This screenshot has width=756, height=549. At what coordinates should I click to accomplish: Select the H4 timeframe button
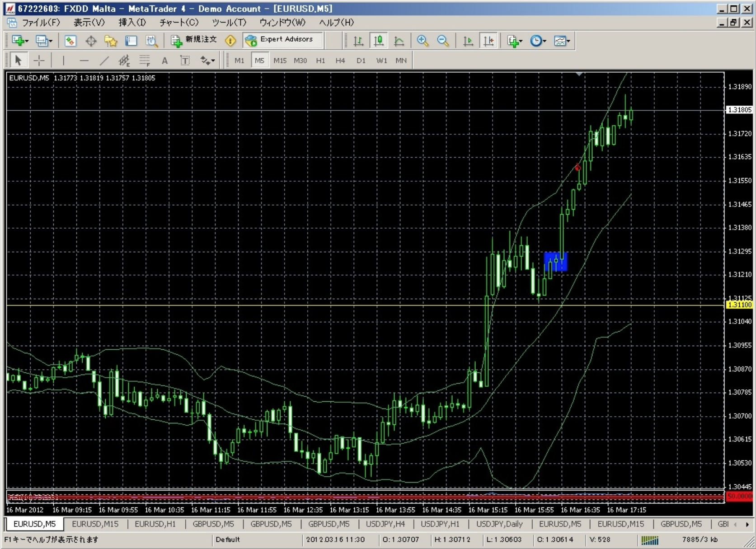pos(340,61)
